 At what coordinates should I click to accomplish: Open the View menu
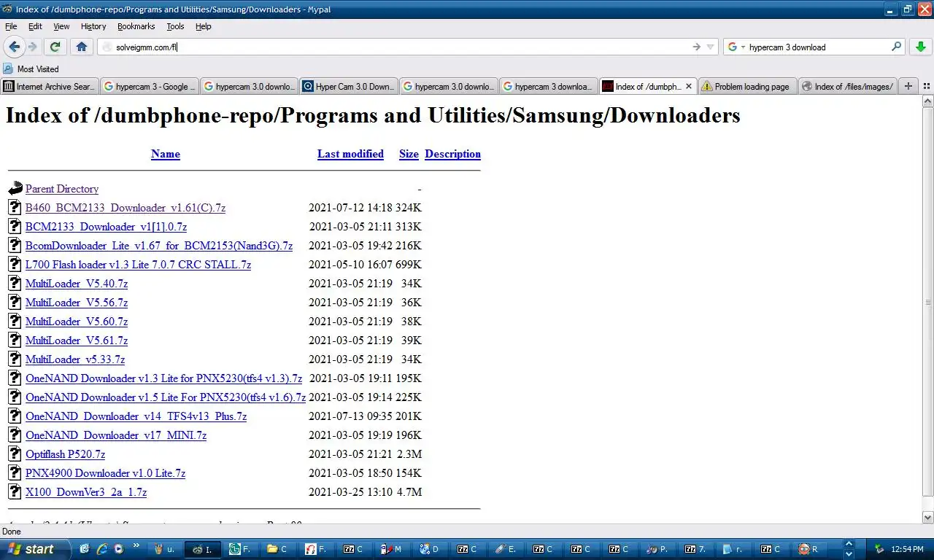(x=61, y=26)
